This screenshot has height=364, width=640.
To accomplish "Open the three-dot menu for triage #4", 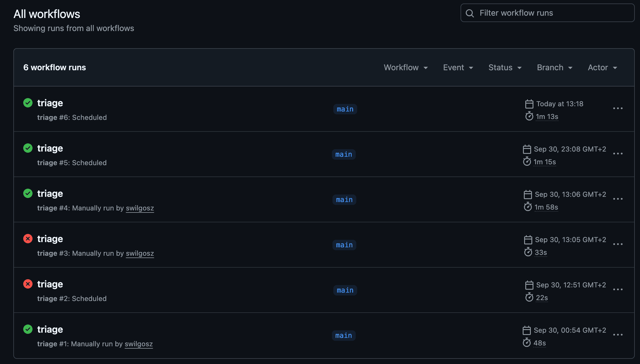I will point(618,199).
